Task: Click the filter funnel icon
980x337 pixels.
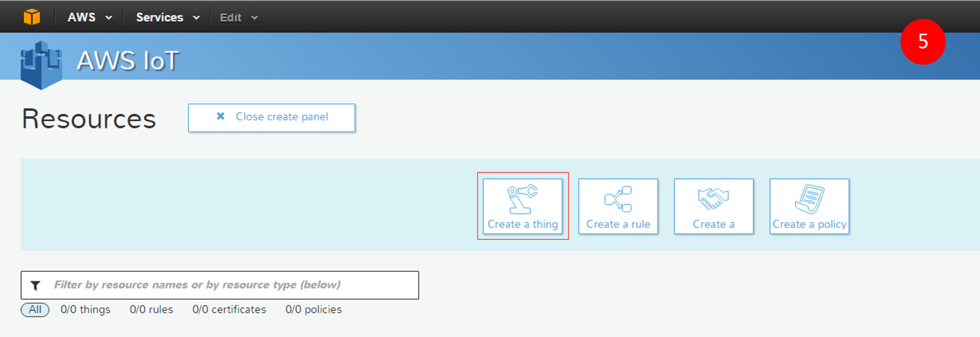Action: (35, 286)
